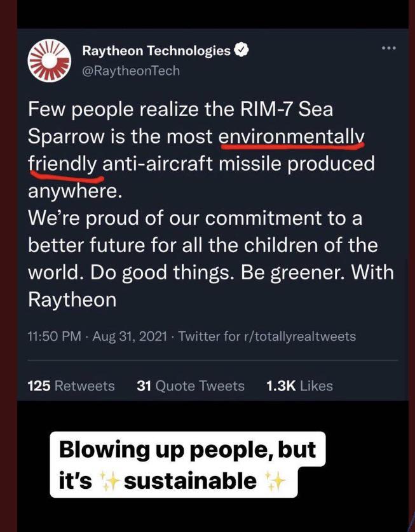Select the white "Blowing up people" caption sticker
Image resolution: width=415 pixels, height=532 pixels.
coord(187,465)
